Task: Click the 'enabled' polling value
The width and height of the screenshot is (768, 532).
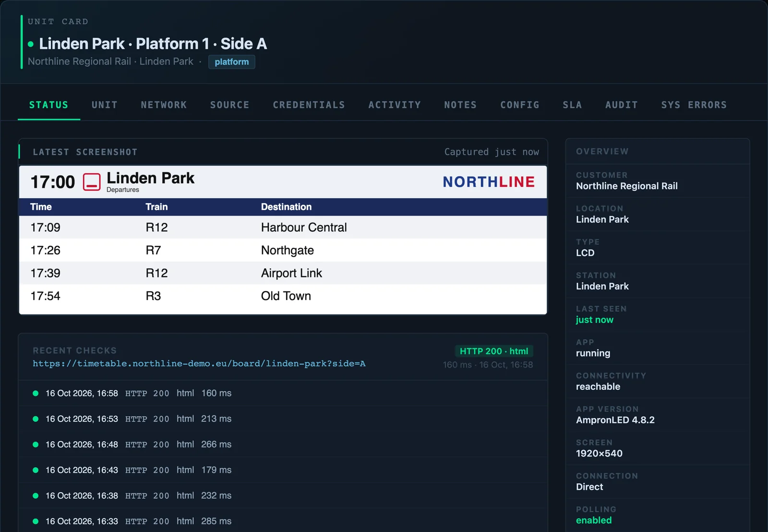Action: tap(594, 520)
